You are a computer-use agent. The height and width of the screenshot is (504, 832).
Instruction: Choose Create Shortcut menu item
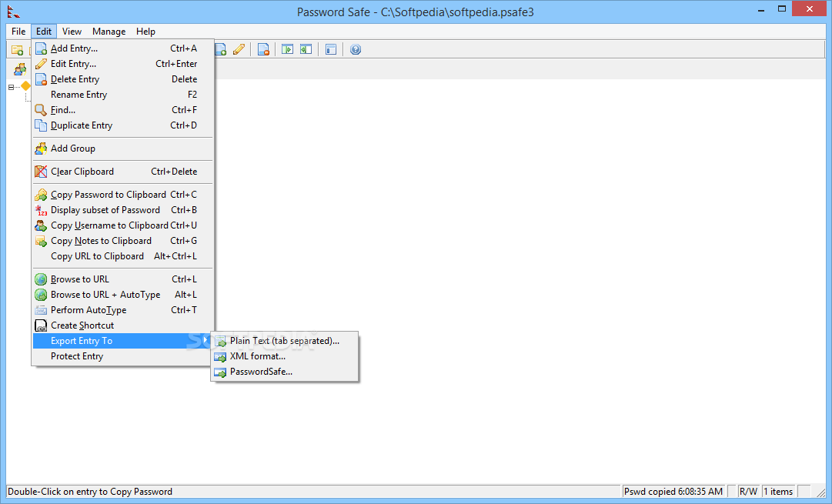pos(123,325)
